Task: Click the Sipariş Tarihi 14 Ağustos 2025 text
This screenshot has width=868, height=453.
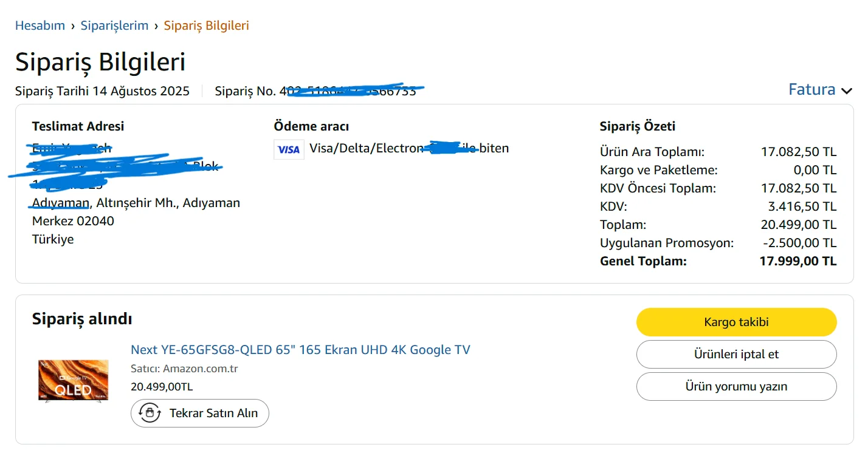Action: point(102,91)
